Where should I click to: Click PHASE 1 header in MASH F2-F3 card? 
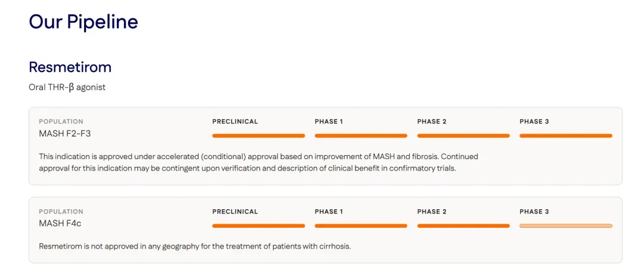(329, 122)
